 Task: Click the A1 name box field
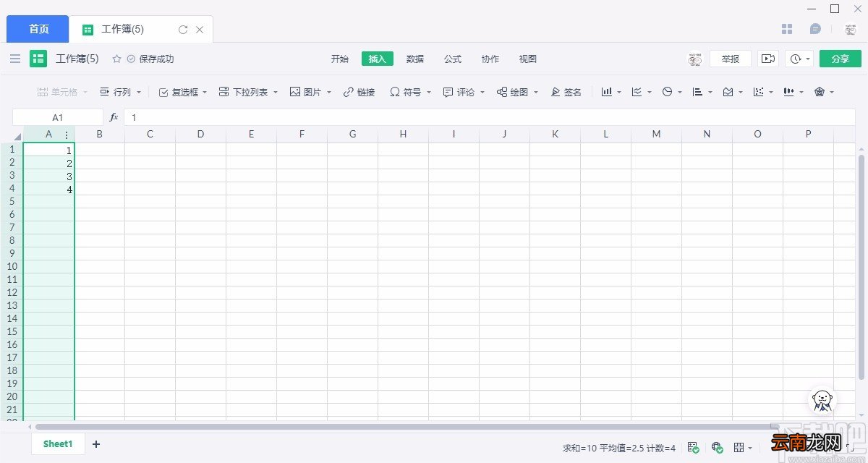[58, 116]
